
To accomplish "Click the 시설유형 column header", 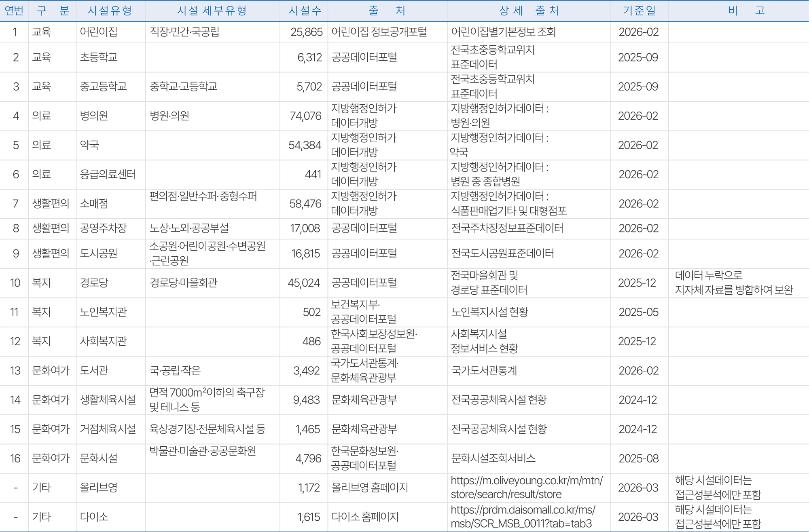I will pyautogui.click(x=110, y=11).
